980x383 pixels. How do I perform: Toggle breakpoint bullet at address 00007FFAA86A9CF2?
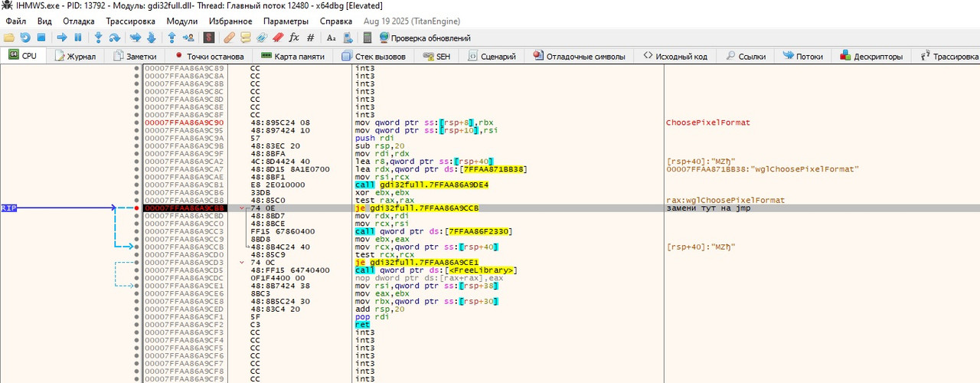[137, 325]
